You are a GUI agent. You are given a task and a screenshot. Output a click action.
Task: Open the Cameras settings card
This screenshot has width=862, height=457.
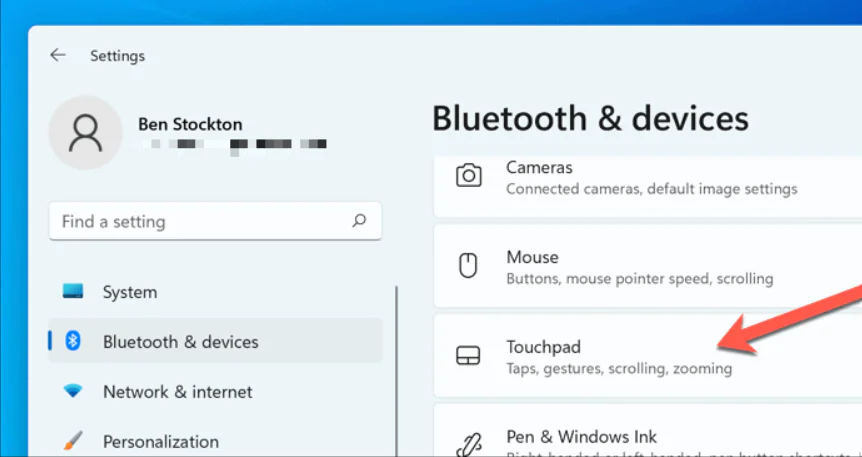click(648, 186)
